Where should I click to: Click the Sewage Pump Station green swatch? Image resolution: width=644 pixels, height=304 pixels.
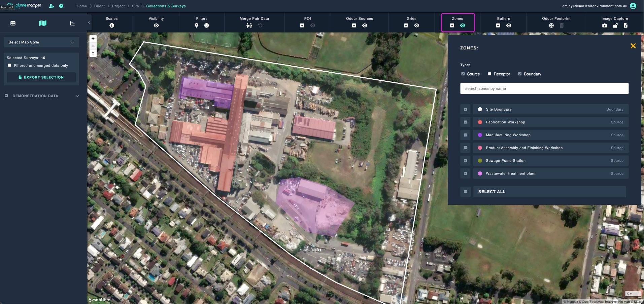(x=480, y=161)
